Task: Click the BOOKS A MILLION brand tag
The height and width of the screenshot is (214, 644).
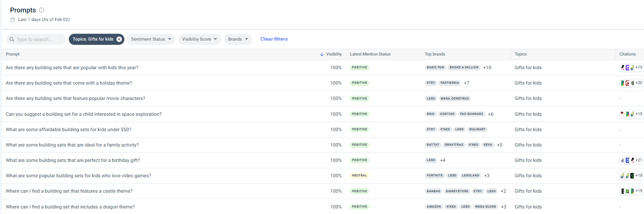Action: tap(464, 67)
